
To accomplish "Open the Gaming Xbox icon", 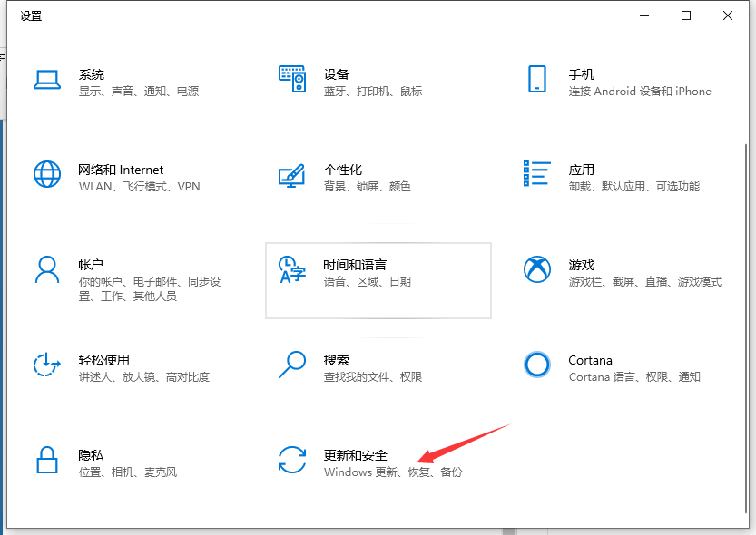I will click(x=537, y=269).
